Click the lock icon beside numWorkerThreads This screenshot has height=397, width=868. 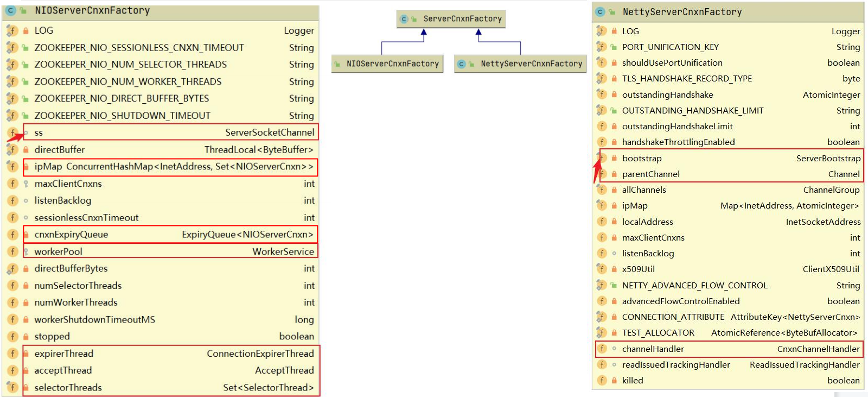[25, 303]
